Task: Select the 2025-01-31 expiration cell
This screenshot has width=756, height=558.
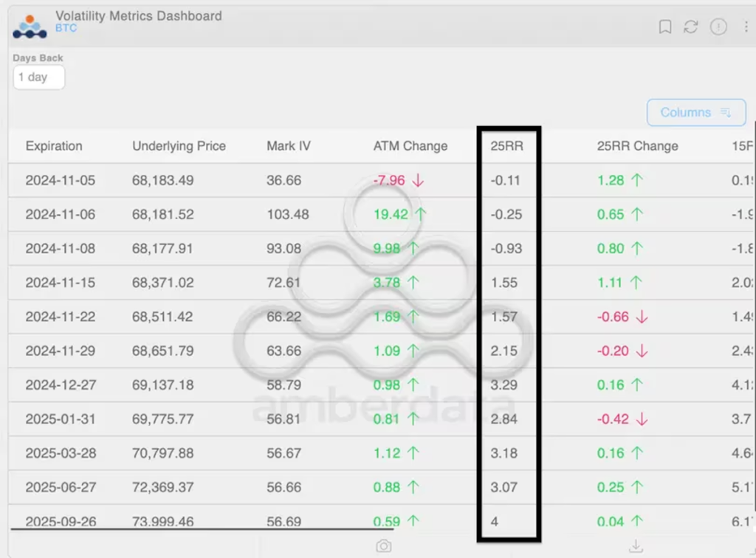Action: click(x=61, y=419)
